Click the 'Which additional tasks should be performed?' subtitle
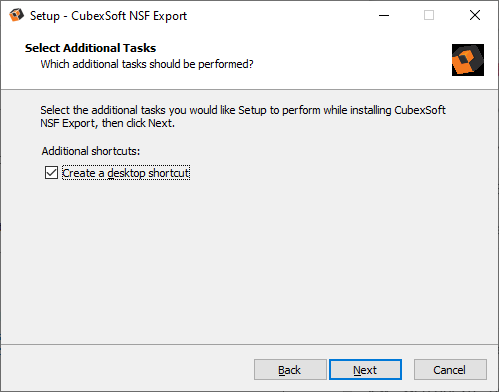 [147, 64]
